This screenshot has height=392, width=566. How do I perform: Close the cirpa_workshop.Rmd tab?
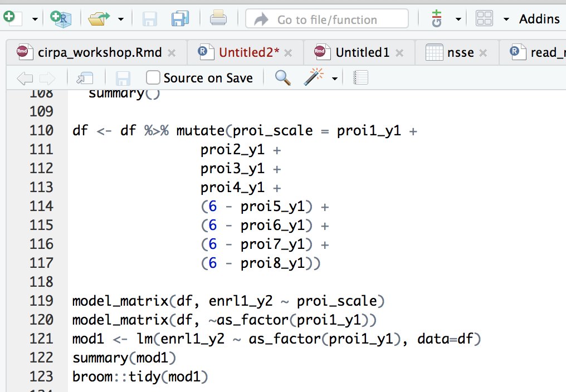(x=172, y=53)
